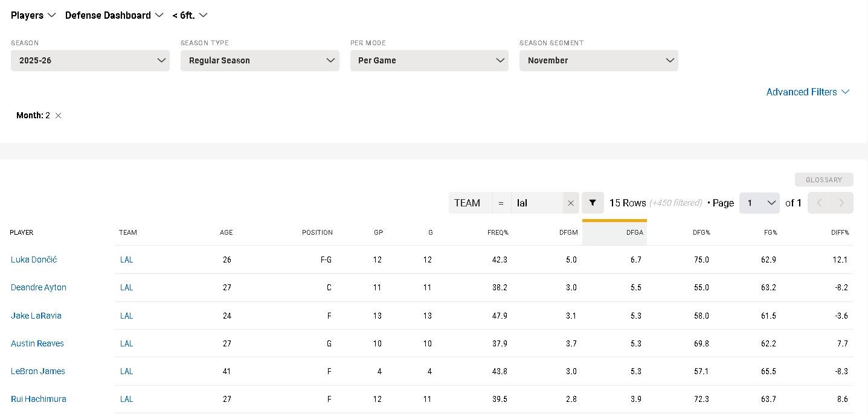Expand Advanced Filters
This screenshot has height=414, width=868.
808,92
